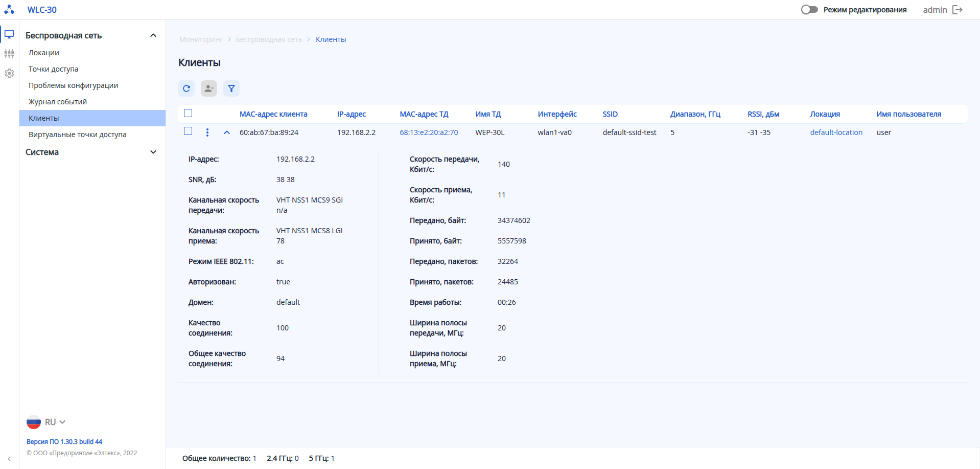Sort by Имя ТД column header

488,114
